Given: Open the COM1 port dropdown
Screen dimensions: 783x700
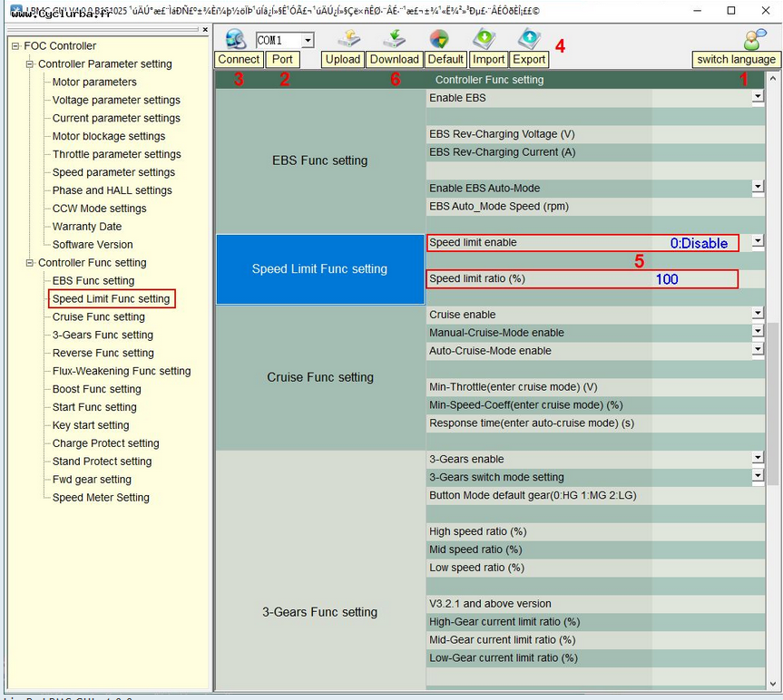Looking at the screenshot, I should 308,41.
